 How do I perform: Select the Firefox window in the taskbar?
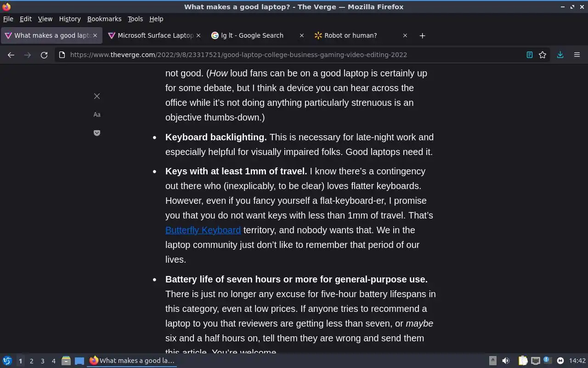point(132,361)
